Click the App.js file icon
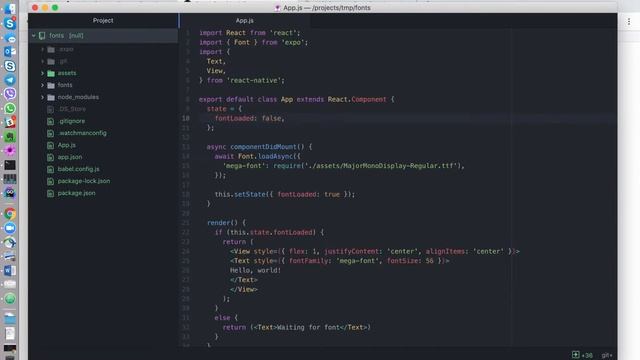Viewport: 640px width, 360px height. 50,145
